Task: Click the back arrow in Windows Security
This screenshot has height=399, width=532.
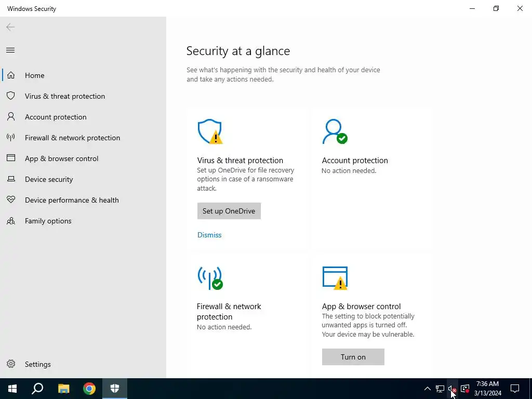Action: pos(10,27)
